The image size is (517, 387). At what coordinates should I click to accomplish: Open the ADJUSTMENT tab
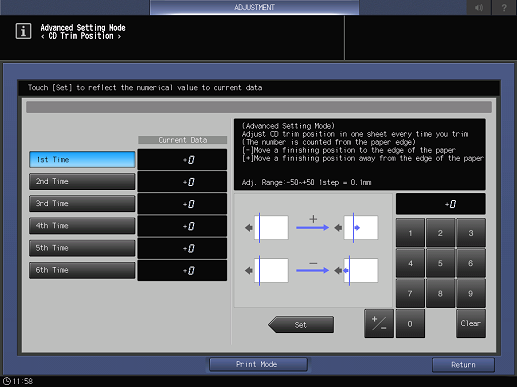coord(254,7)
